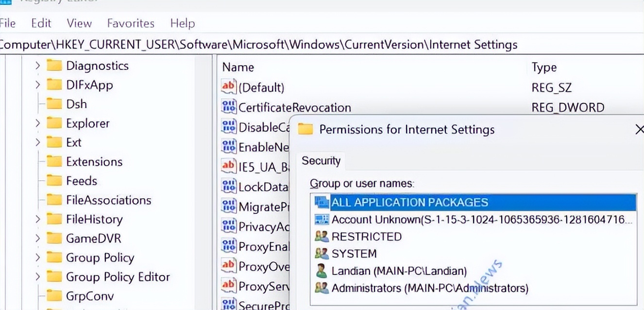Switch to the Security tab
Viewport: 644px width, 310px height.
coord(321,161)
